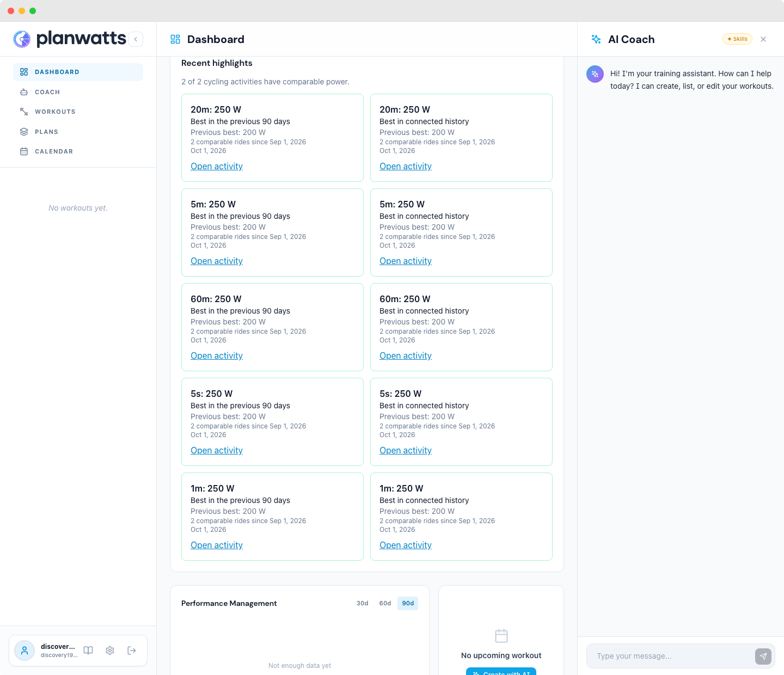Close the AI Coach panel
The height and width of the screenshot is (675, 784).
[x=763, y=39]
